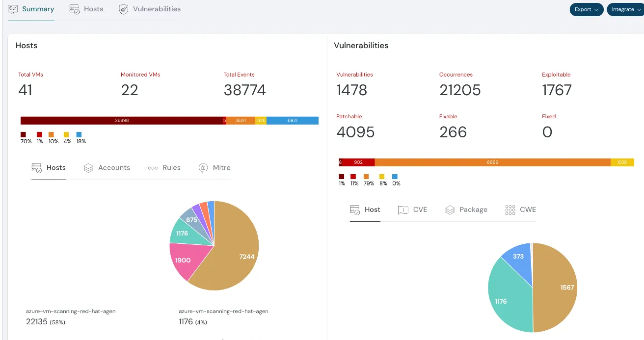This screenshot has width=644, height=340.
Task: Open the CWE tab in Vulnerabilities panel
Action: click(x=528, y=209)
